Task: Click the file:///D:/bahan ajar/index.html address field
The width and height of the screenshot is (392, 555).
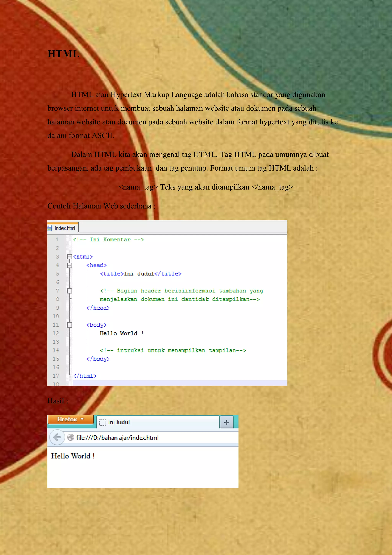Action: coord(152,438)
